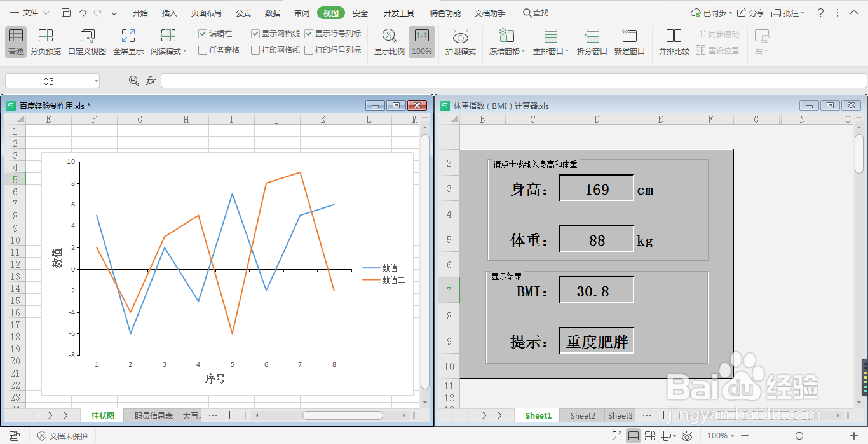Click the 重排窗口 arrange windows icon

click(x=551, y=36)
